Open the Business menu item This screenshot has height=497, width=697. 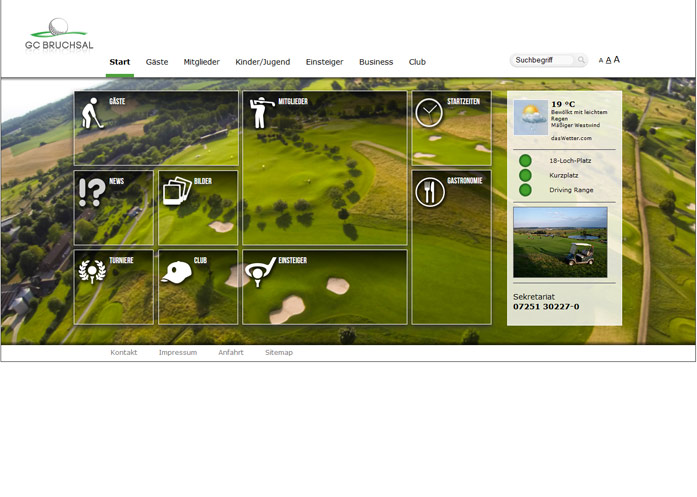[376, 62]
